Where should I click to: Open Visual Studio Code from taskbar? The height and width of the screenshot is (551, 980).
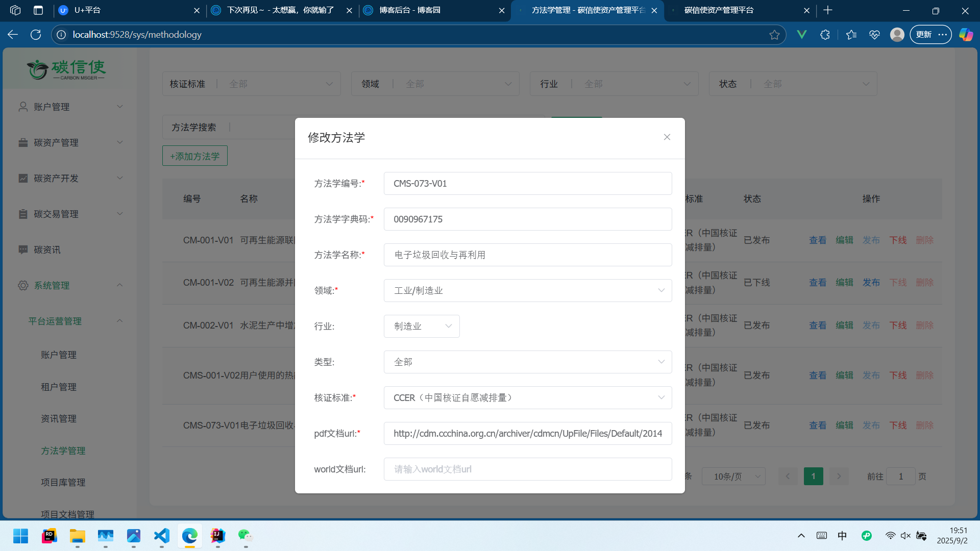(162, 536)
